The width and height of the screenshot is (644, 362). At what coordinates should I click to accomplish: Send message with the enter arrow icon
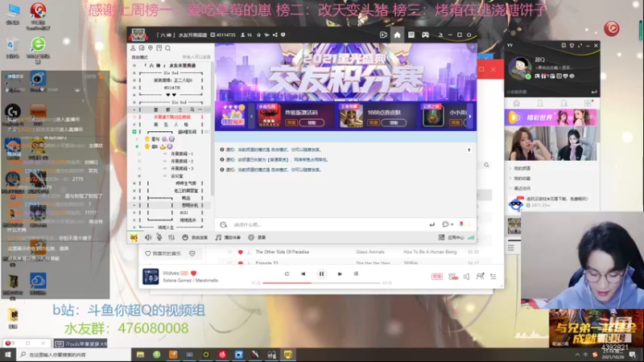pos(431,224)
